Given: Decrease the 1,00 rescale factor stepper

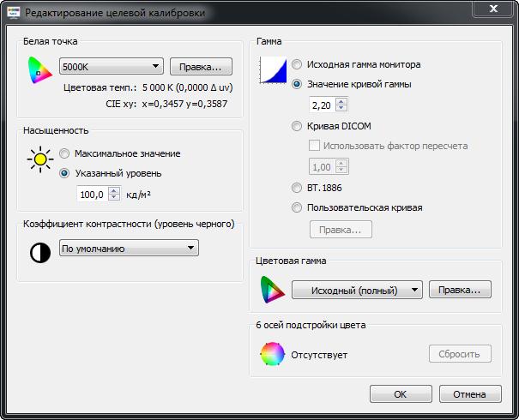Looking at the screenshot, I should pyautogui.click(x=341, y=170).
